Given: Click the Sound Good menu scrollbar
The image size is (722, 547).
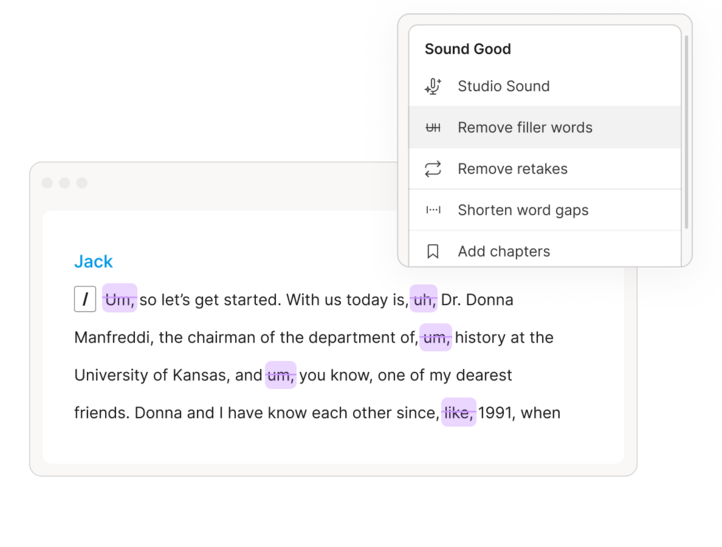Looking at the screenshot, I should [685, 130].
